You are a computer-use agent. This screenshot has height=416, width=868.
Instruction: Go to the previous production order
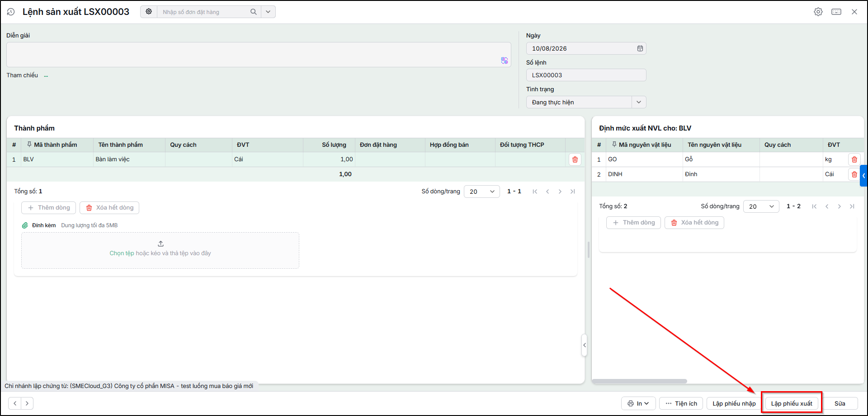point(15,403)
